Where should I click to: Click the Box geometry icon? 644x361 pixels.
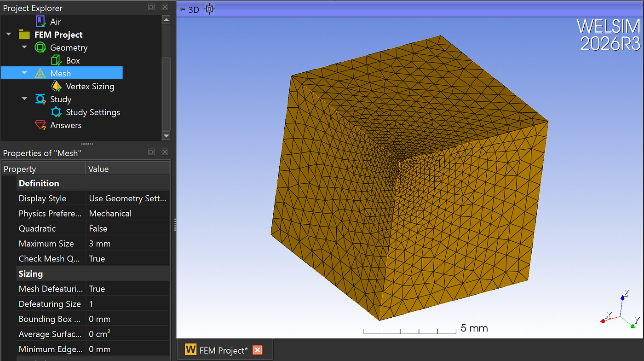point(56,60)
